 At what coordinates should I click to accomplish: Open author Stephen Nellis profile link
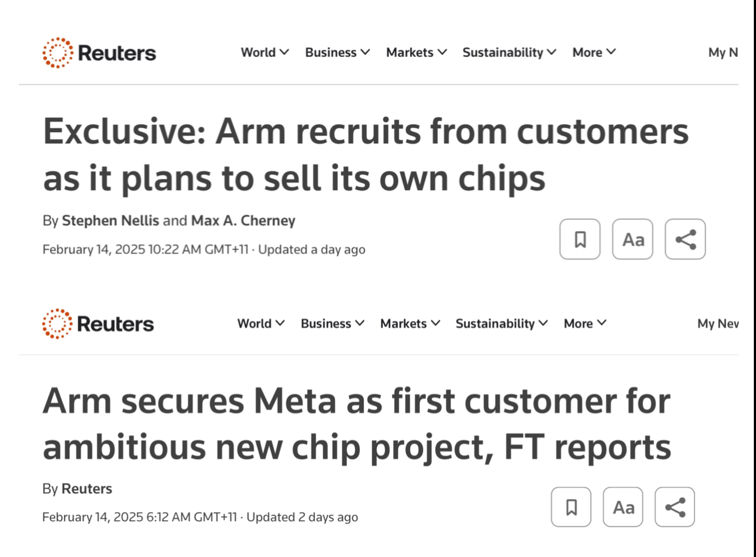pos(110,221)
